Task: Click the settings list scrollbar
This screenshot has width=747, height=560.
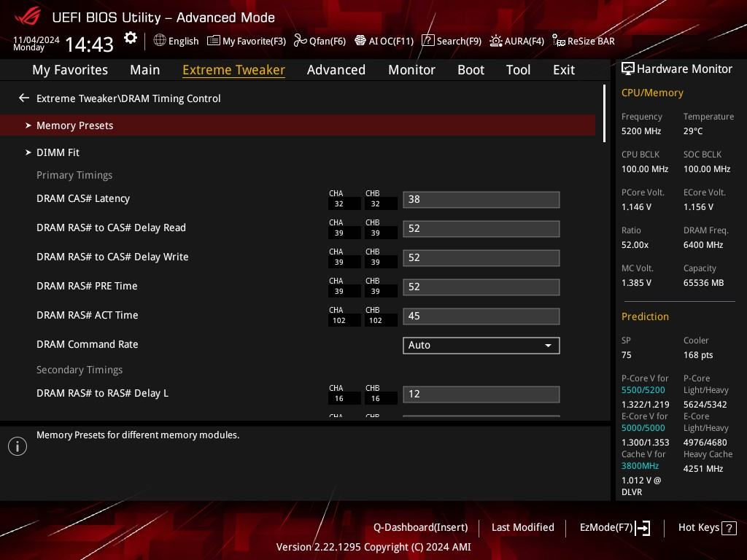Action: tap(604, 113)
